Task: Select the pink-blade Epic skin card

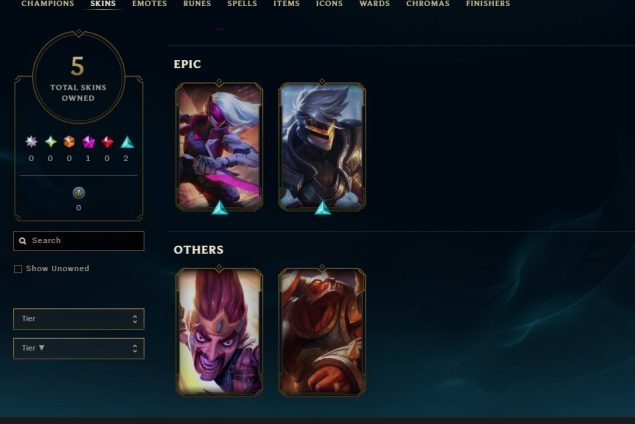Action: pos(219,147)
